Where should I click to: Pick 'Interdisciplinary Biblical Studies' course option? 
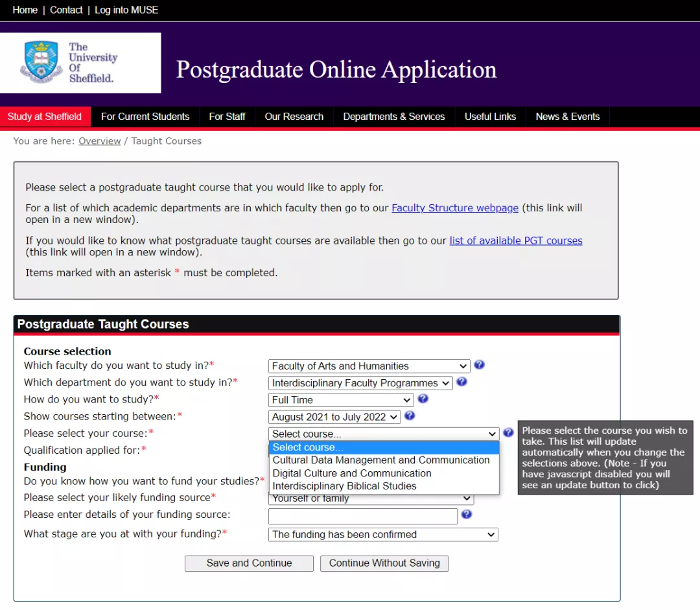(x=344, y=486)
